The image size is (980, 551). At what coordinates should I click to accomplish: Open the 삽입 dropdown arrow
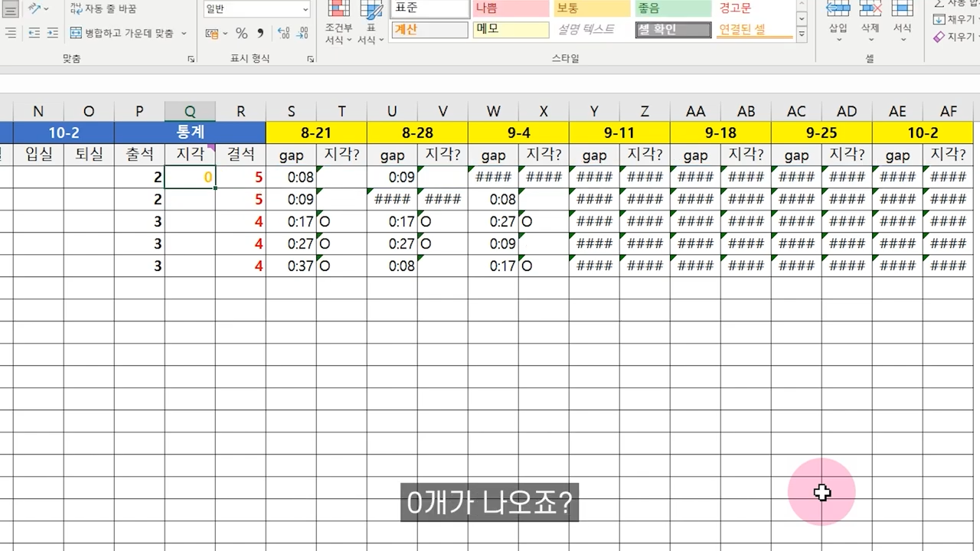[x=838, y=41]
